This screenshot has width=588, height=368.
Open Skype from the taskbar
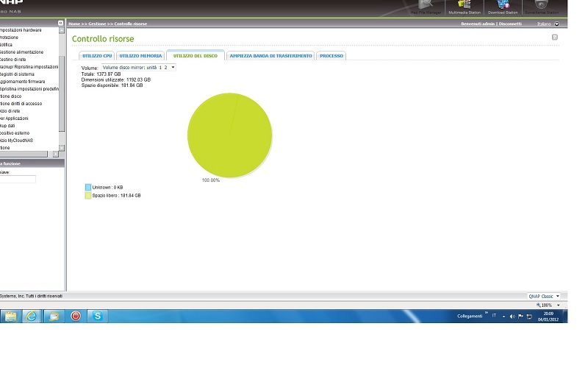96,316
